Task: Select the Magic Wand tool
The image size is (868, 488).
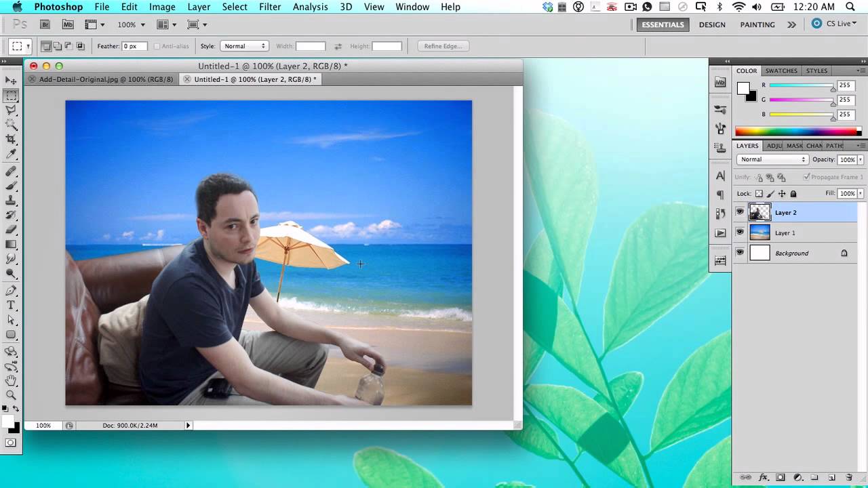Action: pyautogui.click(x=11, y=125)
